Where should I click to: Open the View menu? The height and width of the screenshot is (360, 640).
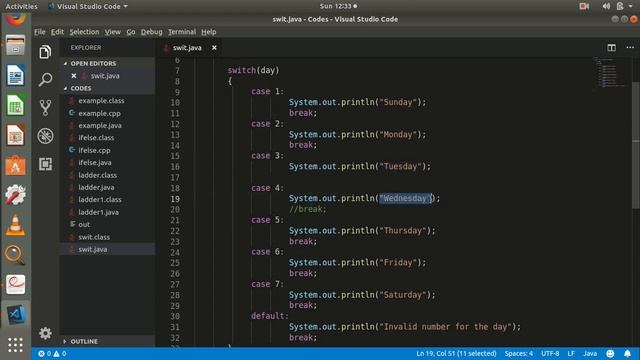tap(112, 32)
